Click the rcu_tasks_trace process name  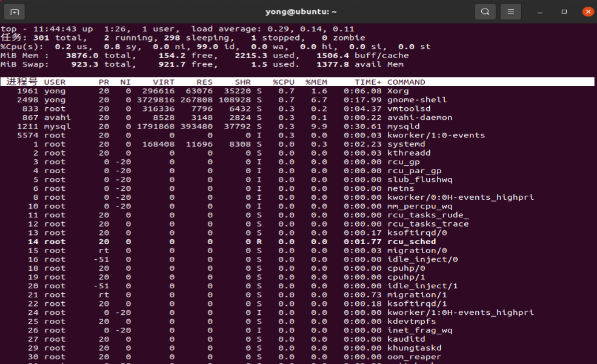click(428, 224)
